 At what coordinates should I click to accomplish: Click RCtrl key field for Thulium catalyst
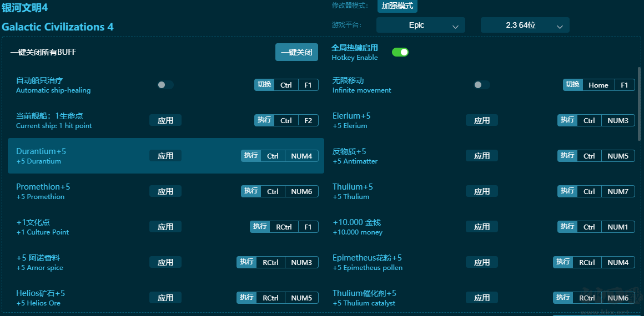tap(587, 298)
